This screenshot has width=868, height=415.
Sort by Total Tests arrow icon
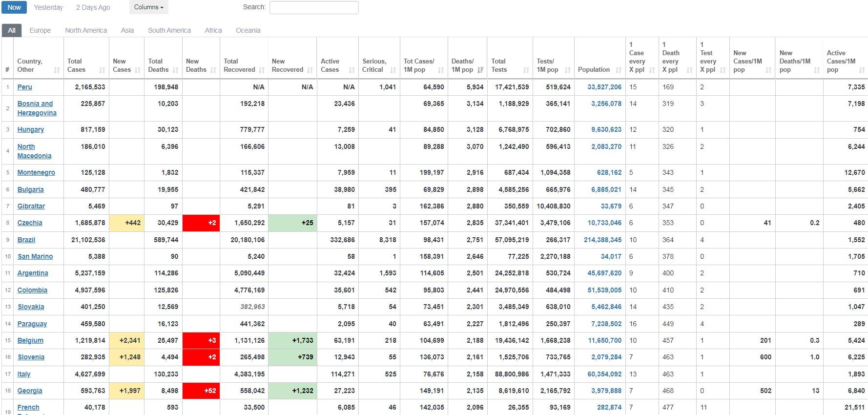(526, 70)
